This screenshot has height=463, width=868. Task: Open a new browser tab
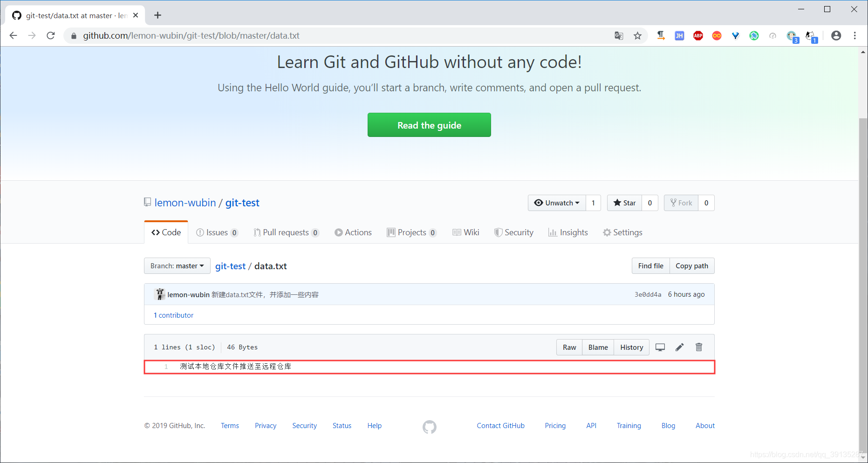pos(157,15)
